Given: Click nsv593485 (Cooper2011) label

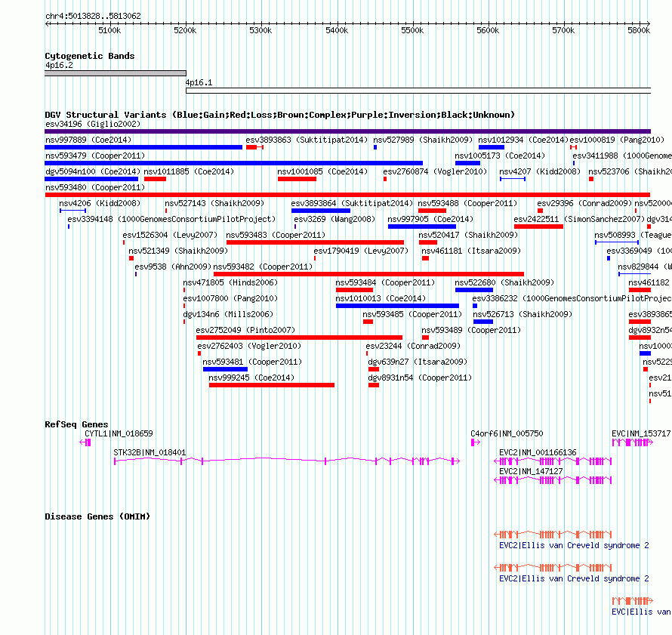Looking at the screenshot, I should pyautogui.click(x=412, y=314).
